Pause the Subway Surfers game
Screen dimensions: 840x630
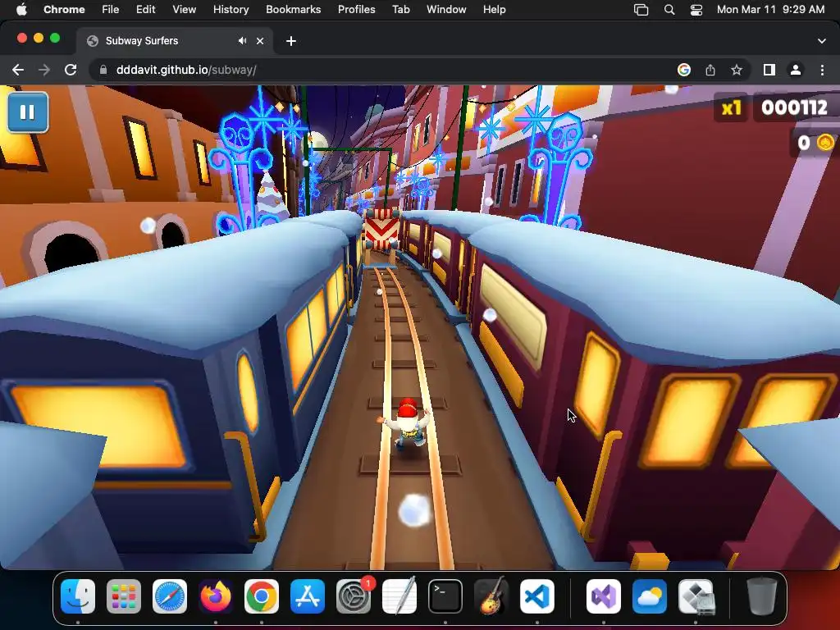coord(28,112)
